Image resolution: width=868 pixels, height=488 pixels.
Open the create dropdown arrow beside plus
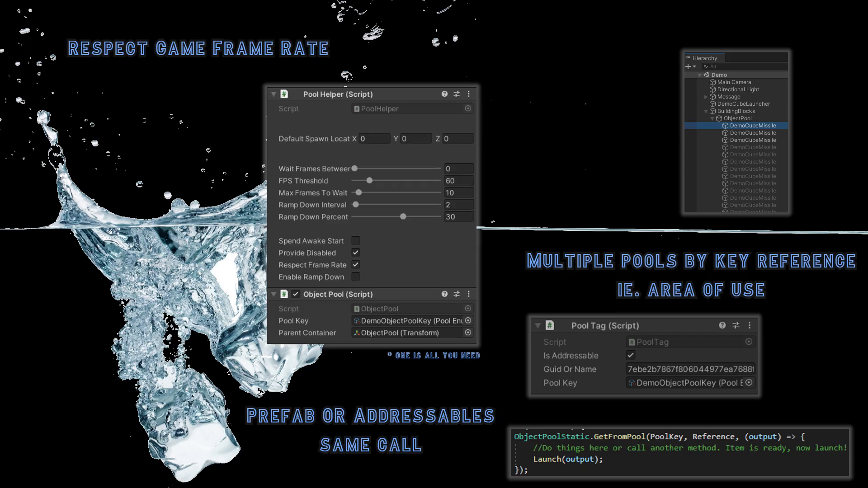(694, 66)
